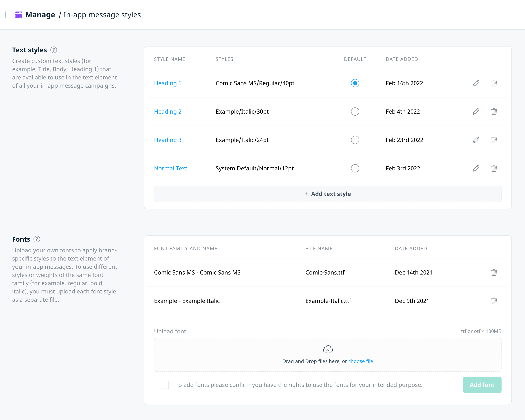This screenshot has width=525, height=420.
Task: Click the Fonts DATE ADDED column header
Action: 411,249
